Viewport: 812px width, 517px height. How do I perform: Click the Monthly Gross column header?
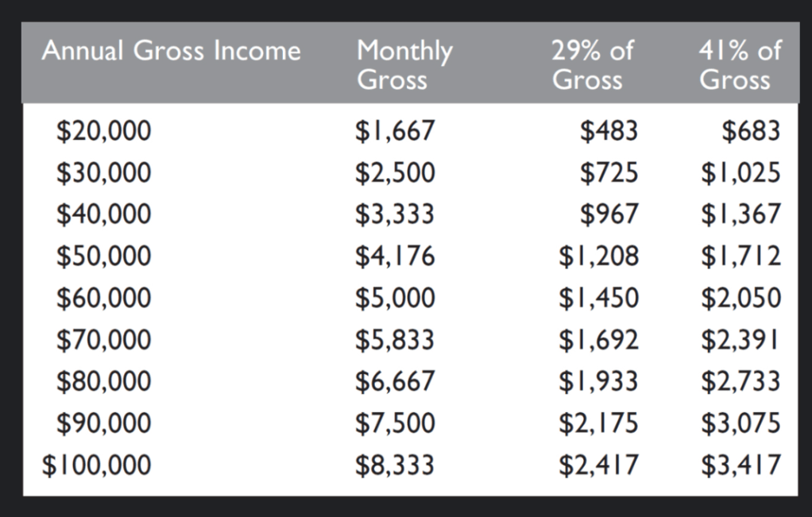[x=404, y=65]
